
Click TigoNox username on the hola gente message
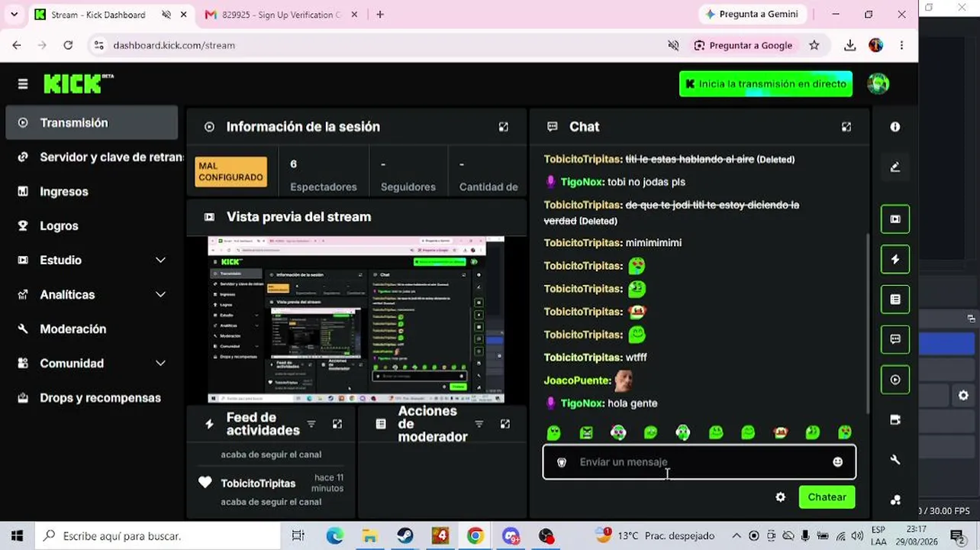[x=582, y=403]
